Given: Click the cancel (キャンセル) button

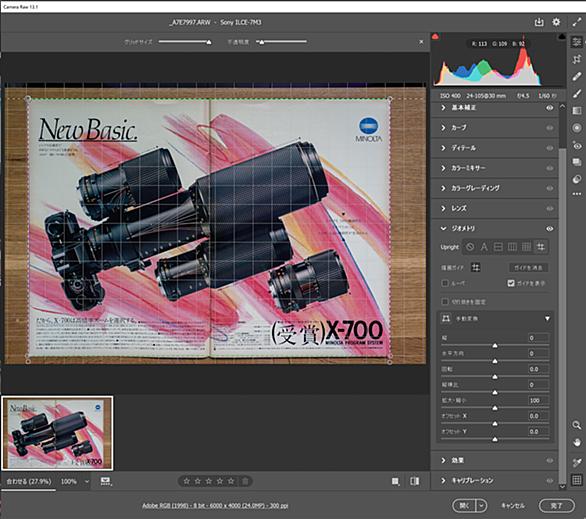Looking at the screenshot, I should click(x=513, y=506).
